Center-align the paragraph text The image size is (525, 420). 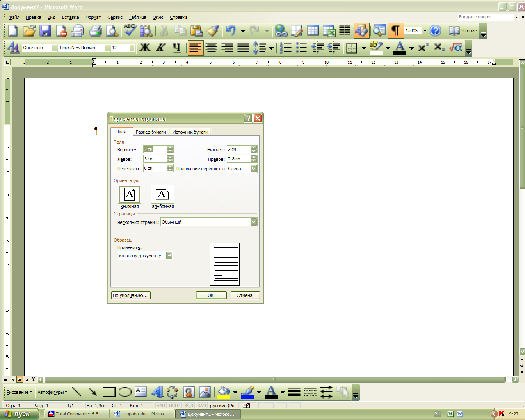(212, 48)
